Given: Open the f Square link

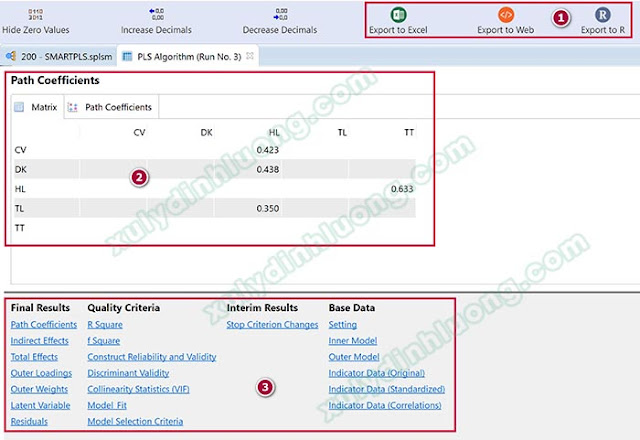Looking at the screenshot, I should pyautogui.click(x=104, y=341).
